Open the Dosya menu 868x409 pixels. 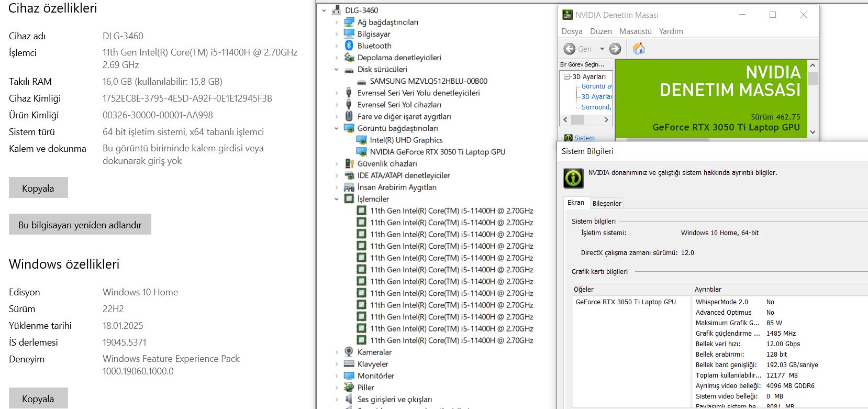[x=572, y=31]
